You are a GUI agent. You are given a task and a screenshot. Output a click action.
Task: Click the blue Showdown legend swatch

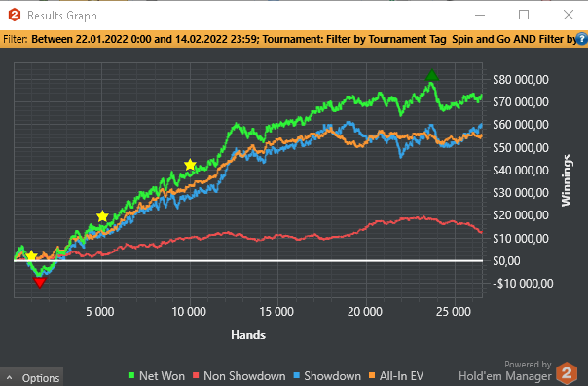297,375
